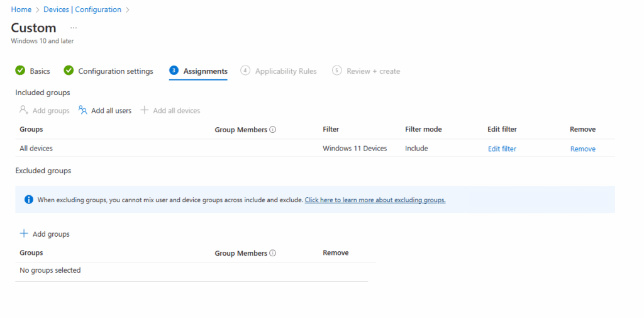Click the ellipsis icon next to Custom title
This screenshot has height=318, width=644.
[74, 28]
